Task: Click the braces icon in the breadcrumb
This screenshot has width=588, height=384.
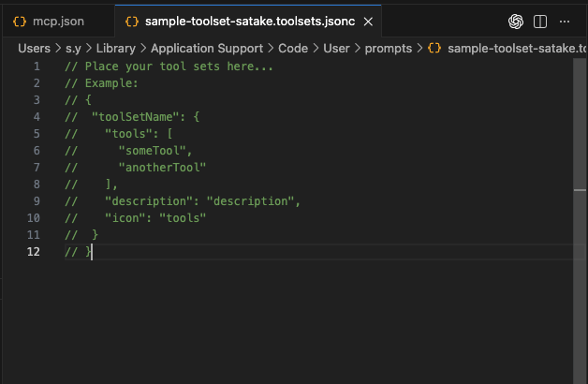Action: pos(434,47)
